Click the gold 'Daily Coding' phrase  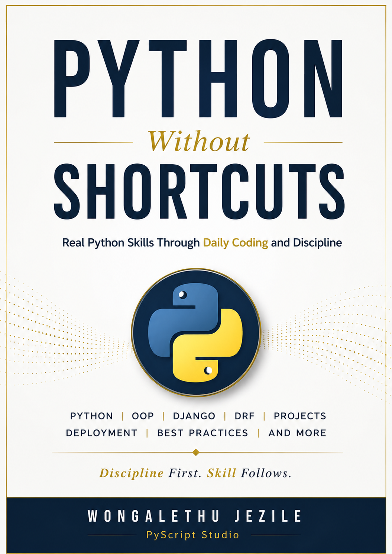point(235,243)
